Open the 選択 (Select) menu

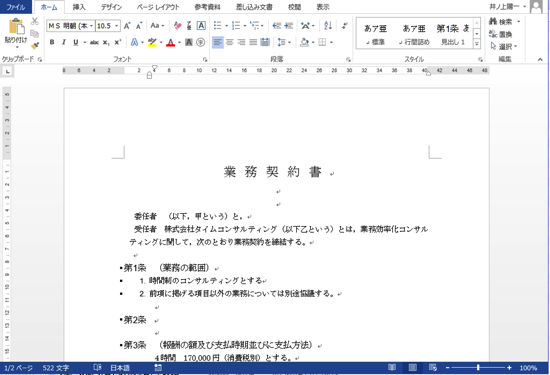pyautogui.click(x=504, y=46)
